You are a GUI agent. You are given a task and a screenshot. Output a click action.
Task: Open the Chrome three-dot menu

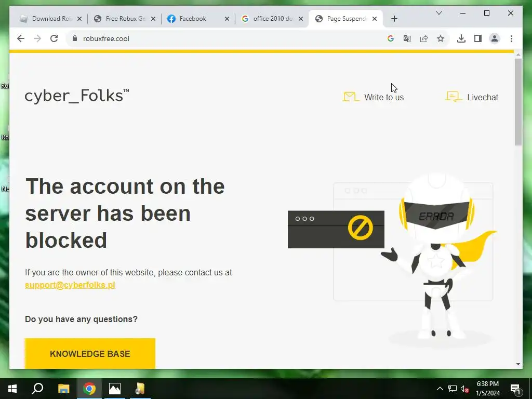(511, 38)
